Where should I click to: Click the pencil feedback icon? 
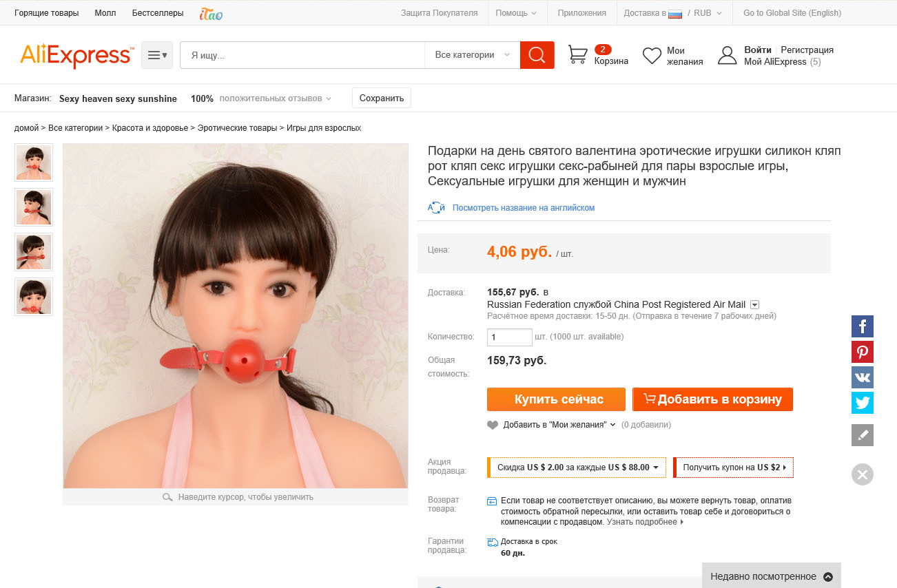tap(863, 435)
